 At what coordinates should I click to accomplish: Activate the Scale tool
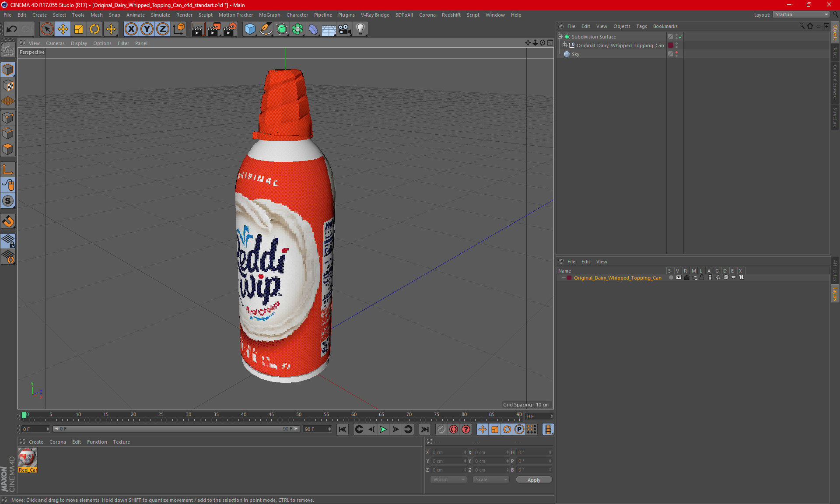point(79,29)
